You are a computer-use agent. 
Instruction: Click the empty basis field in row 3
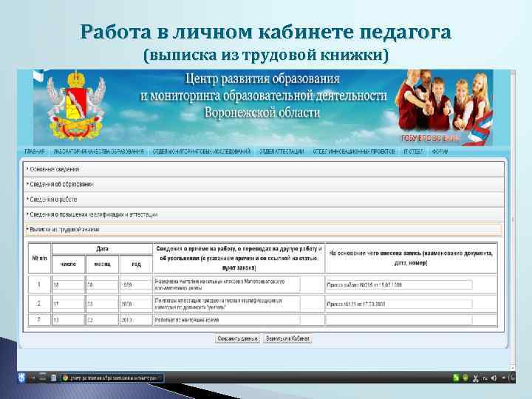coord(399,320)
